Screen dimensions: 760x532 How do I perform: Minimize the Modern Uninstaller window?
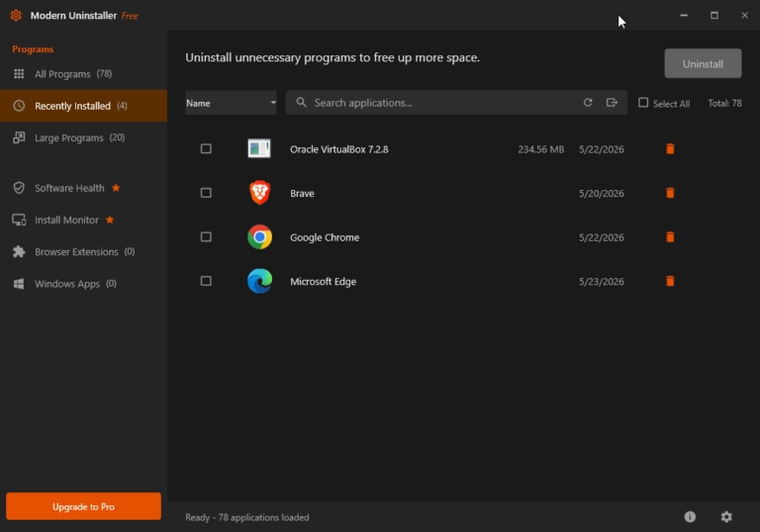pos(684,16)
